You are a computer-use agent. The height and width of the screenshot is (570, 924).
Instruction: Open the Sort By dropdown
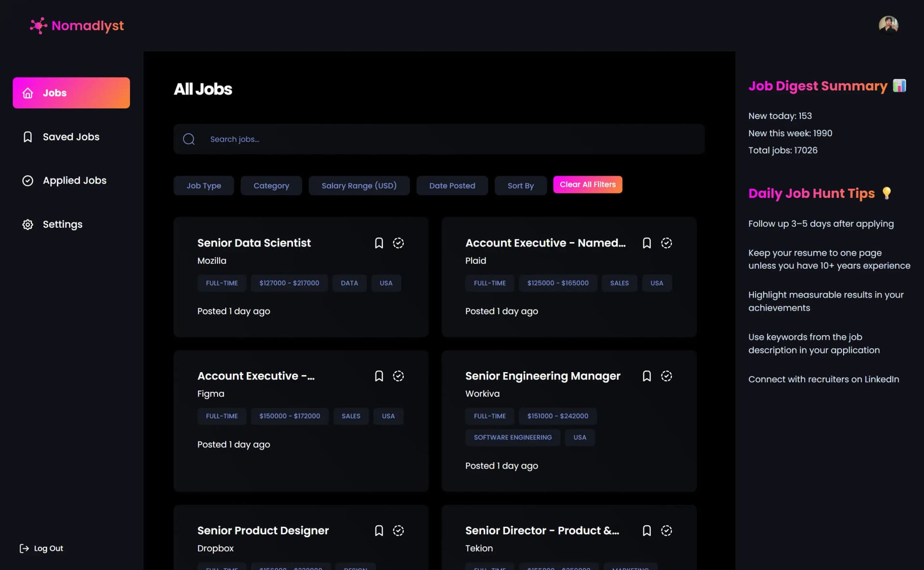coord(520,185)
